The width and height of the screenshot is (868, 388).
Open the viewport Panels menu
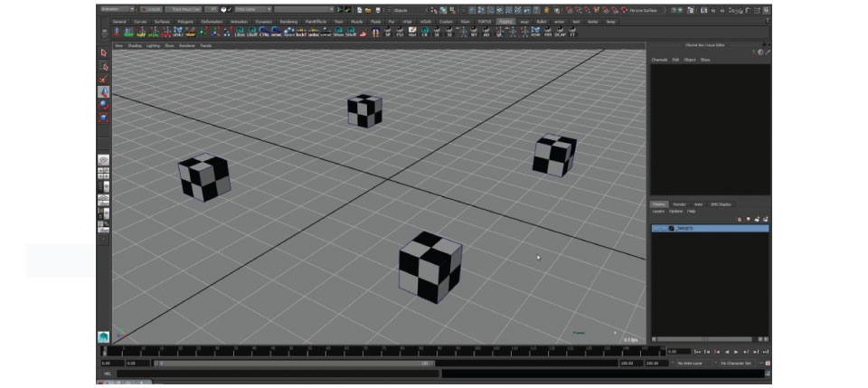tap(206, 45)
